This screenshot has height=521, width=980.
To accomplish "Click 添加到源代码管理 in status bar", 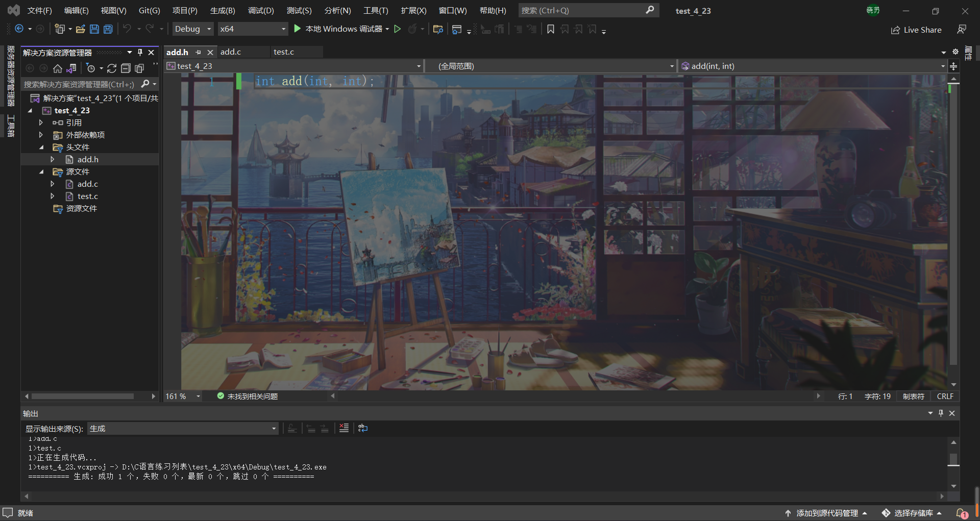I will click(x=826, y=513).
